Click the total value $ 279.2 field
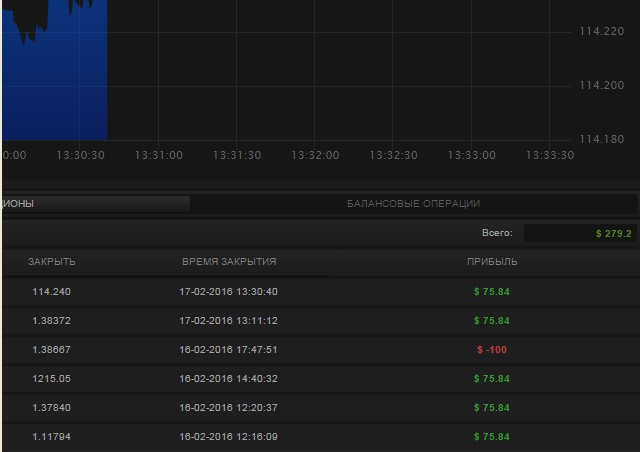The image size is (640, 452). [580, 233]
